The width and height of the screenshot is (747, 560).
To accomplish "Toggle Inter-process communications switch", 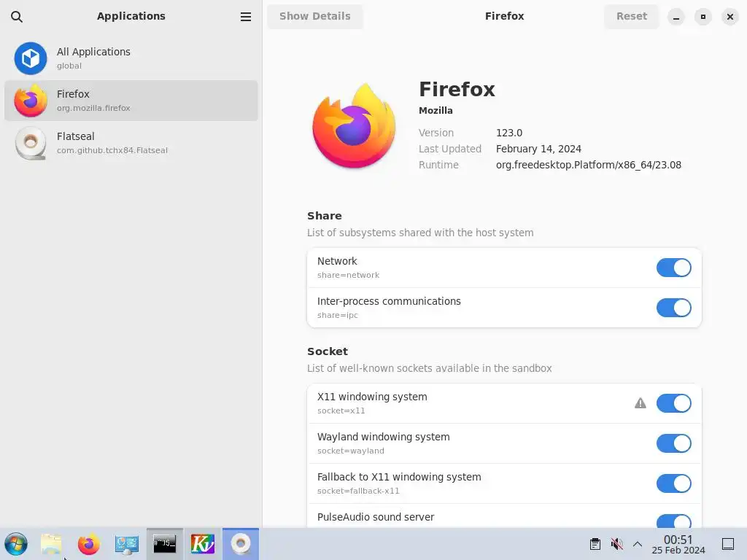I will [x=673, y=308].
